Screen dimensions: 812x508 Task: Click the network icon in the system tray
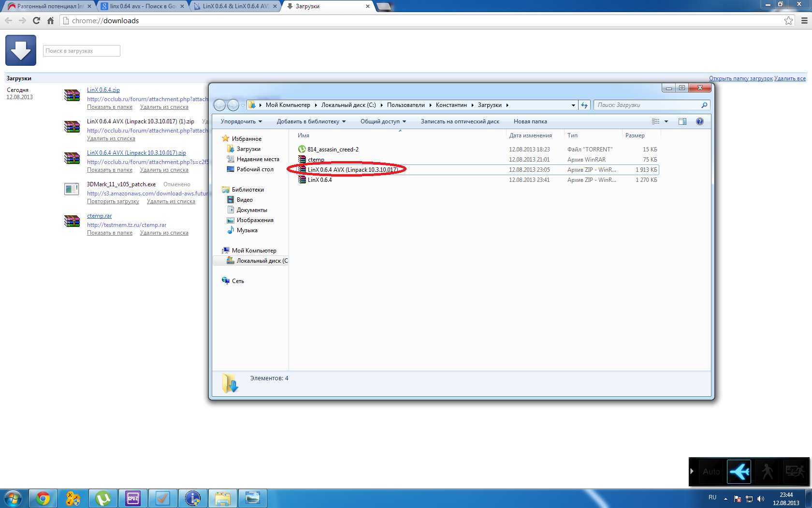(749, 499)
